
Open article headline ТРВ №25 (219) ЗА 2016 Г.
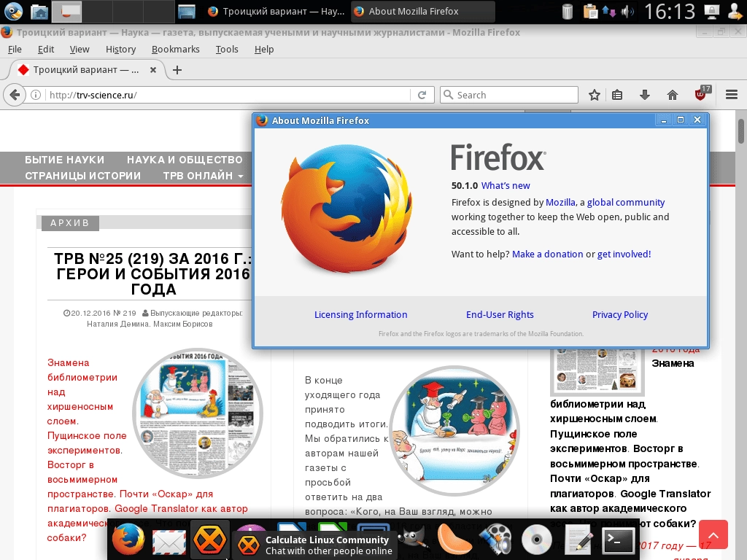tap(153, 274)
